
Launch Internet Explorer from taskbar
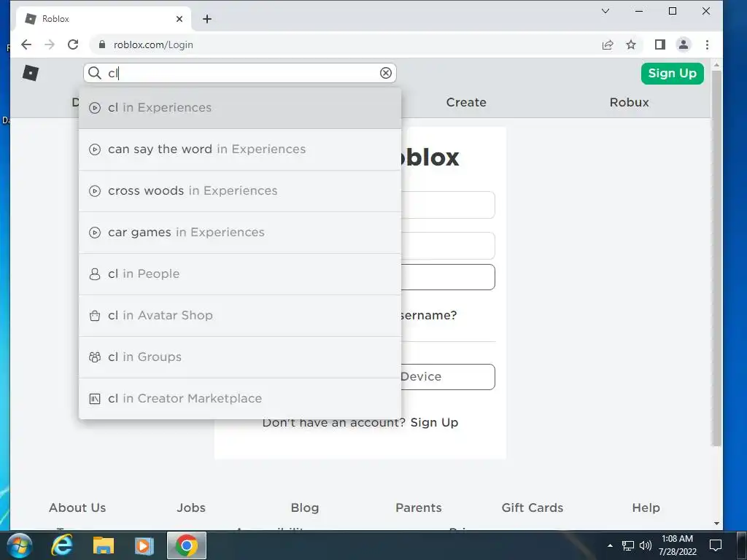pos(62,545)
